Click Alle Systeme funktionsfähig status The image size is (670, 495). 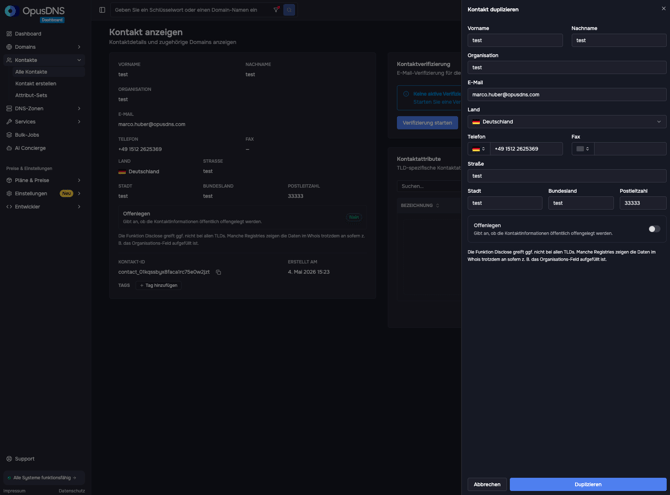click(42, 478)
